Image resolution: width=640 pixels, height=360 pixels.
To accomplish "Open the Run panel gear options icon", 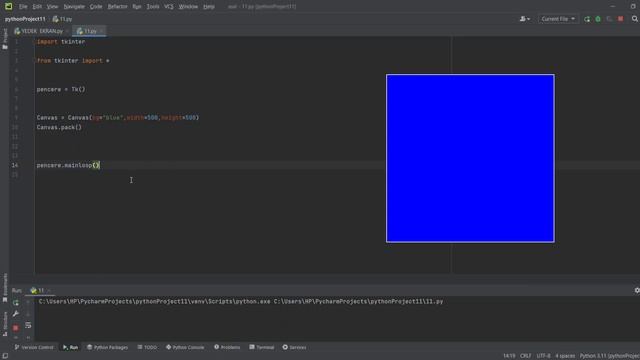I will pyautogui.click(x=637, y=290).
